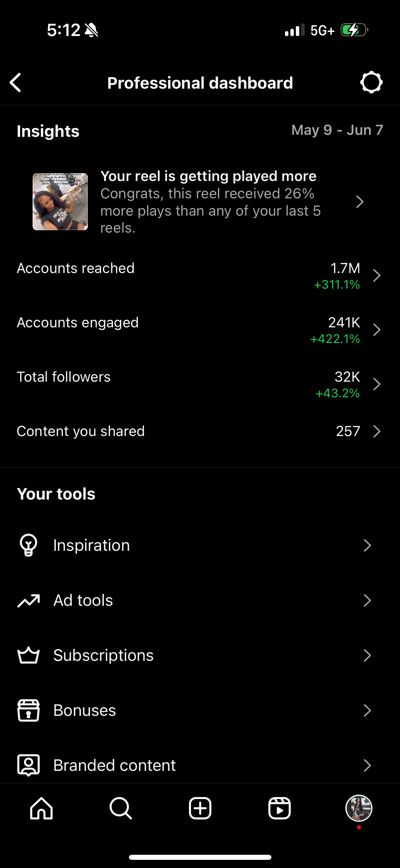Tap the create new post plus icon

200,808
